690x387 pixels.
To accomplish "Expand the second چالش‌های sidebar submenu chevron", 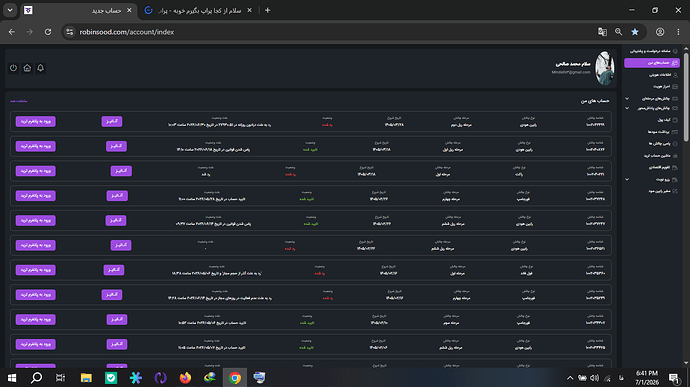I will click(x=627, y=108).
